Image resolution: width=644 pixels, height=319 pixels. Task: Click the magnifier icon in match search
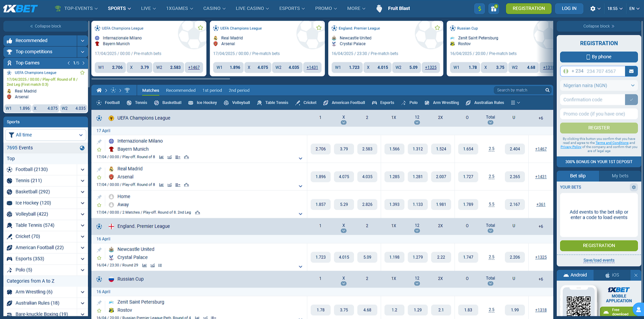[x=547, y=90]
